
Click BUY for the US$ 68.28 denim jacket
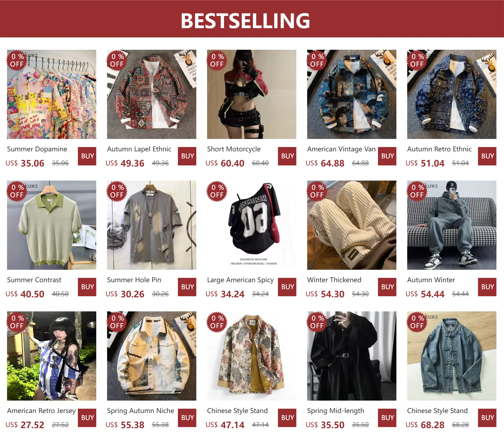pyautogui.click(x=487, y=418)
